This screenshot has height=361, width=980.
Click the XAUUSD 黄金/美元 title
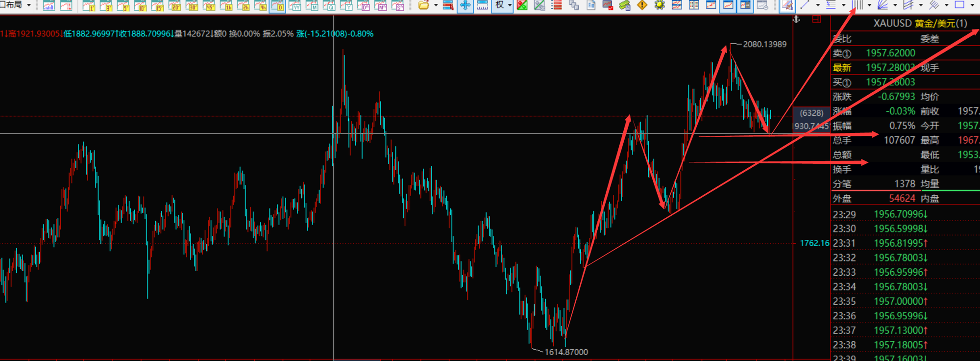[920, 24]
